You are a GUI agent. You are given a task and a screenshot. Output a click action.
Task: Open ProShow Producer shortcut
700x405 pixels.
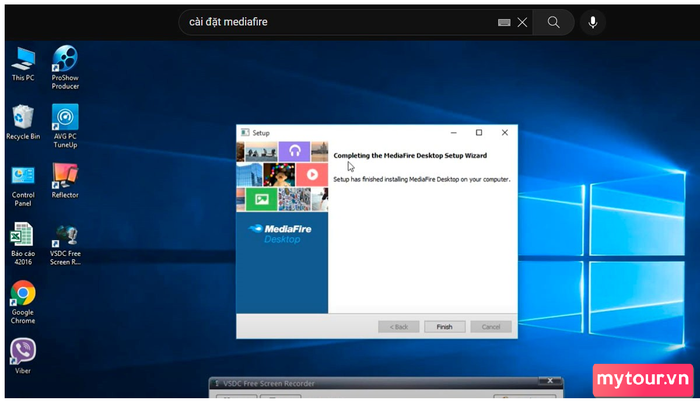(x=65, y=67)
